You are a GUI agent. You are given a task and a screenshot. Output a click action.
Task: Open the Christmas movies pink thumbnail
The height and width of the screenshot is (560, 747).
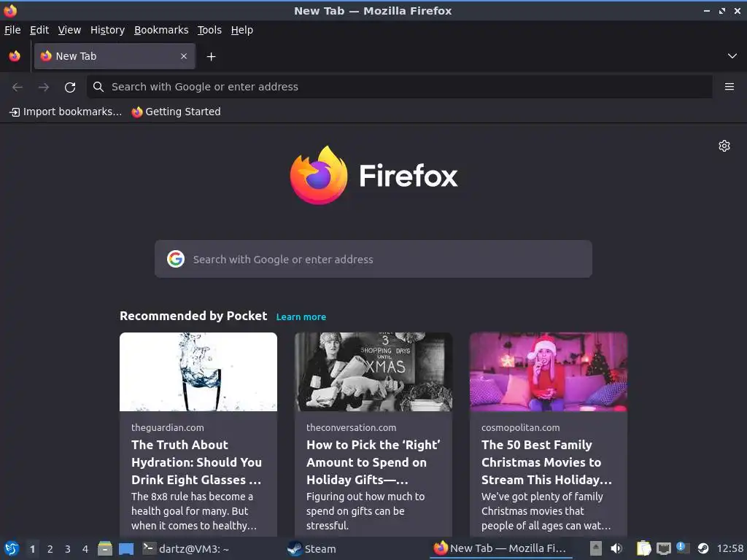(x=549, y=372)
